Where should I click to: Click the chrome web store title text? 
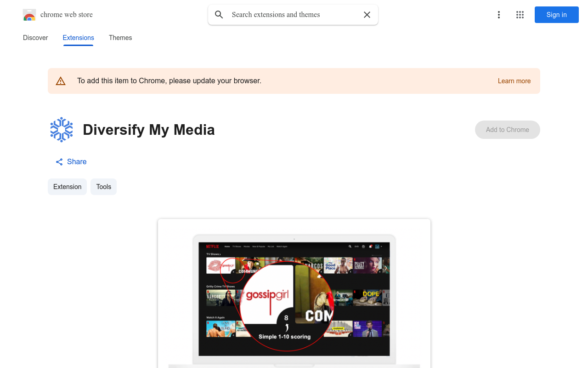pyautogui.click(x=67, y=15)
